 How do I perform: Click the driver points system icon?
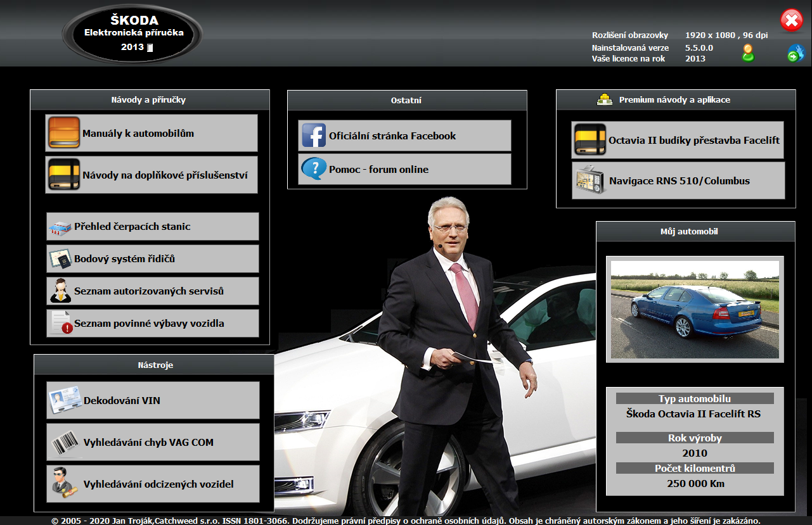tap(61, 259)
